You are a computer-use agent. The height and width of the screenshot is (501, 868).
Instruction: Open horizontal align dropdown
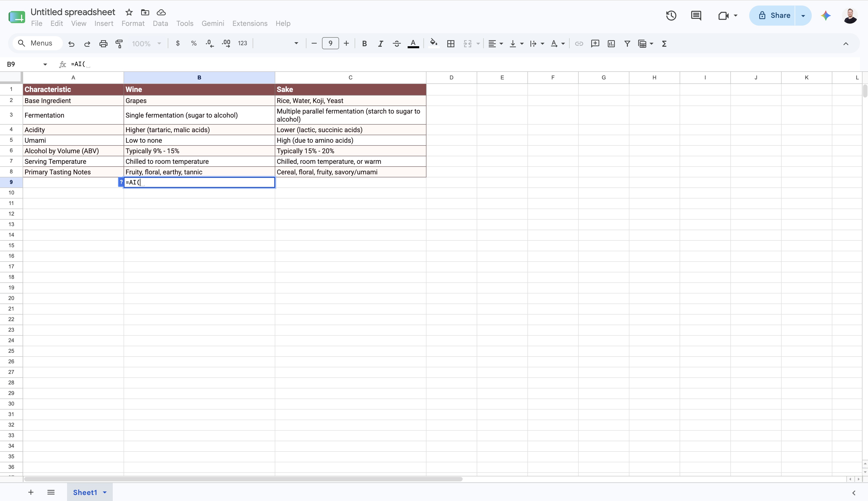(496, 44)
